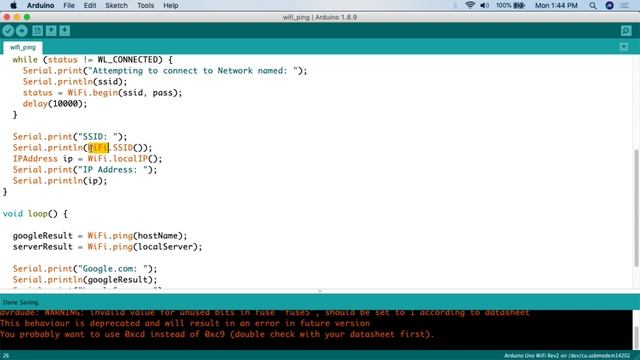640x360 pixels.
Task: Click the code editor vertical scrollbar
Action: tap(636, 208)
